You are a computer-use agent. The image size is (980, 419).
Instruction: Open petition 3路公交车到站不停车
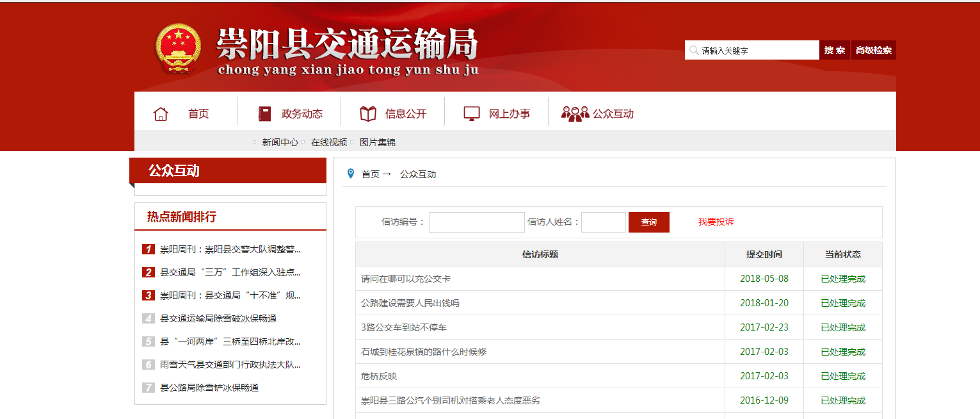click(404, 327)
